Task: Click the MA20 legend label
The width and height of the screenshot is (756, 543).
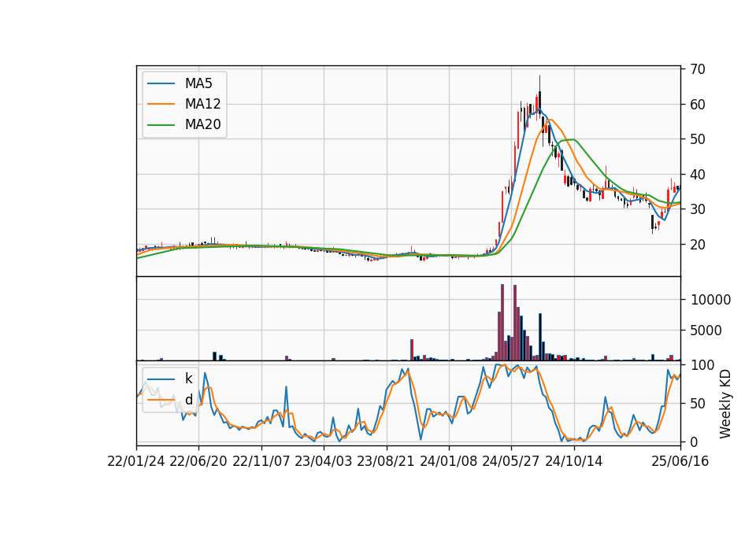Action: 202,124
